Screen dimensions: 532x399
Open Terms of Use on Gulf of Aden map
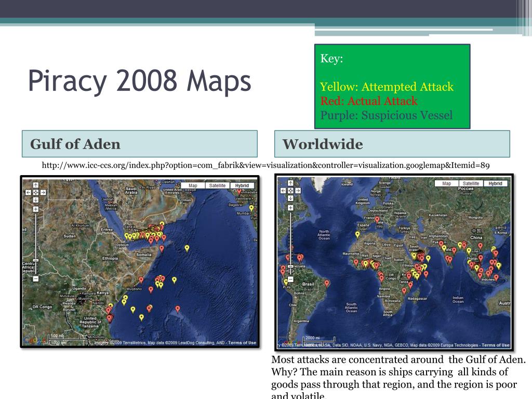click(242, 343)
